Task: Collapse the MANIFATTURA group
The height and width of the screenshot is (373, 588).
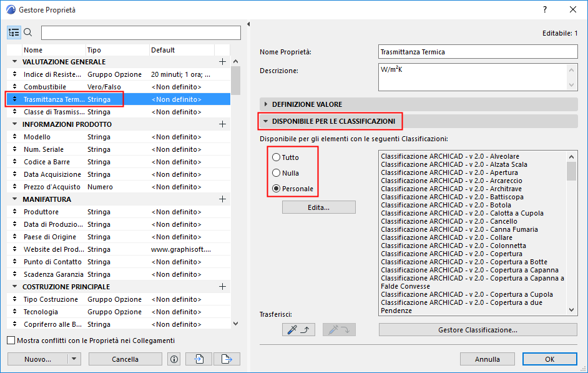Action: tap(14, 199)
